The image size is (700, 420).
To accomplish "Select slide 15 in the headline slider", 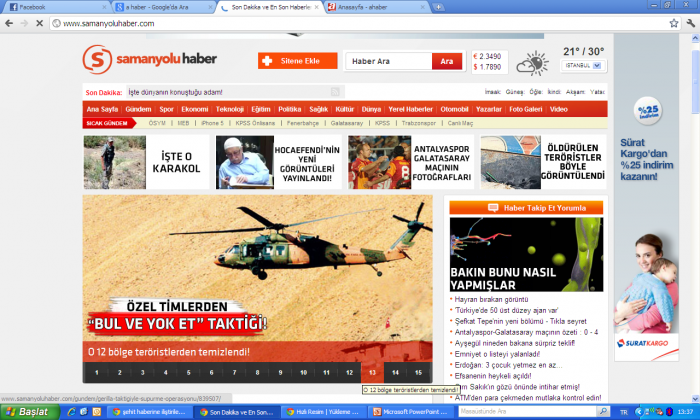I will click(x=418, y=372).
